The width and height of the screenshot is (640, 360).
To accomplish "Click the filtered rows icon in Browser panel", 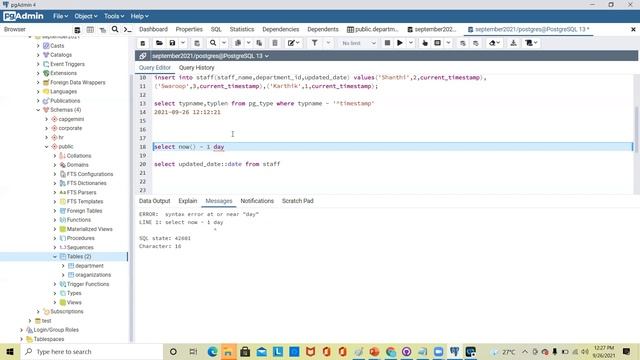I will coord(103,29).
